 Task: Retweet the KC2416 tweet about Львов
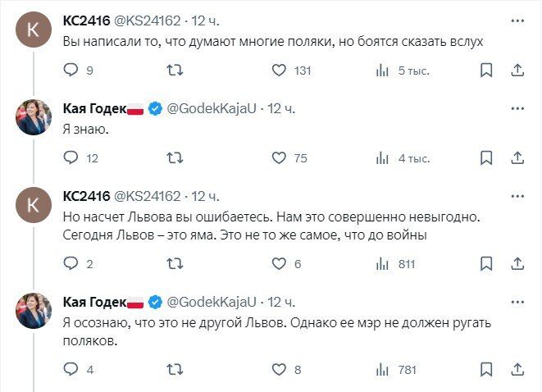click(x=175, y=264)
